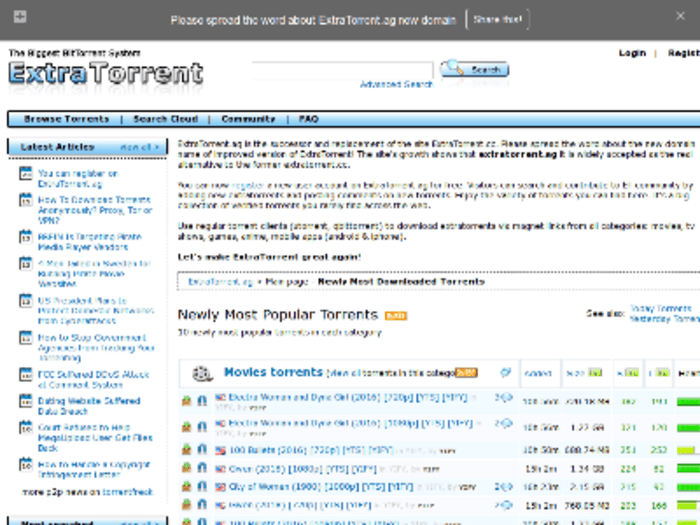
Task: Download torrent icon for Electra Woman 720p
Action: coord(187,401)
